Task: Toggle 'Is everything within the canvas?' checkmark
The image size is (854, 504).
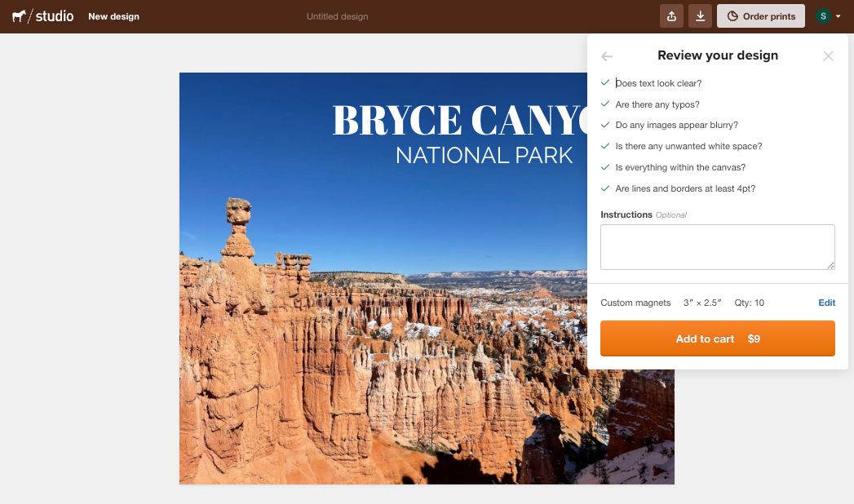Action: (605, 167)
